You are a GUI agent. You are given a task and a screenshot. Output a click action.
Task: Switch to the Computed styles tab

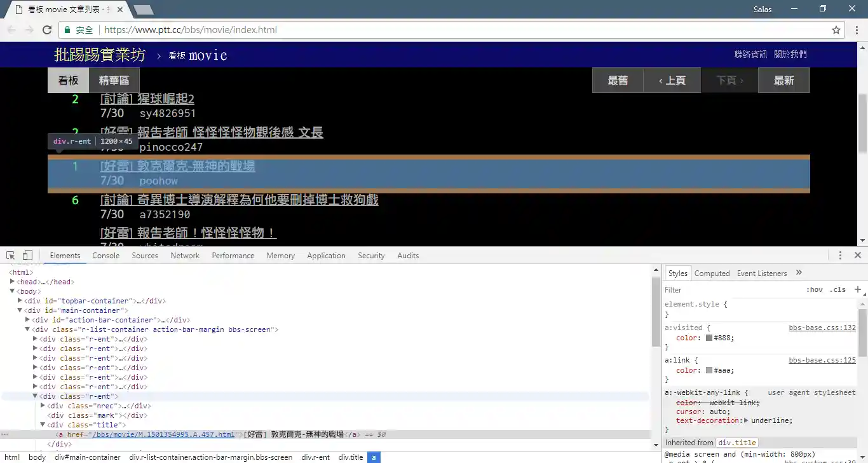click(x=712, y=273)
